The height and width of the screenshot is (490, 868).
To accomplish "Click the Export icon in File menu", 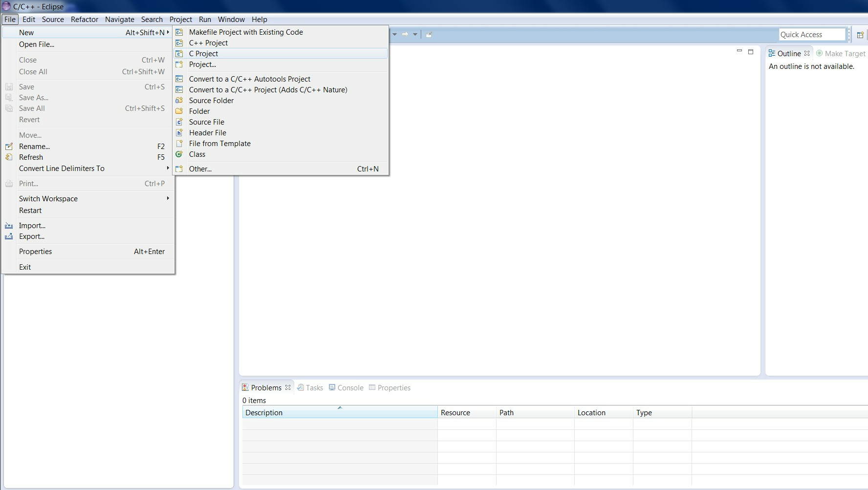I will [9, 236].
